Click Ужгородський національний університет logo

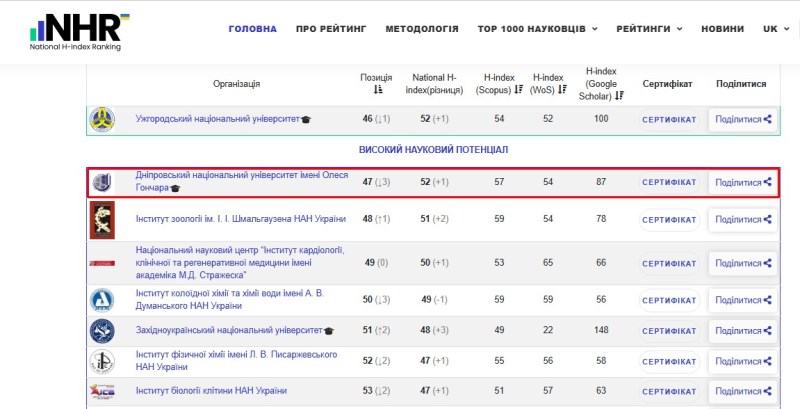(x=102, y=119)
